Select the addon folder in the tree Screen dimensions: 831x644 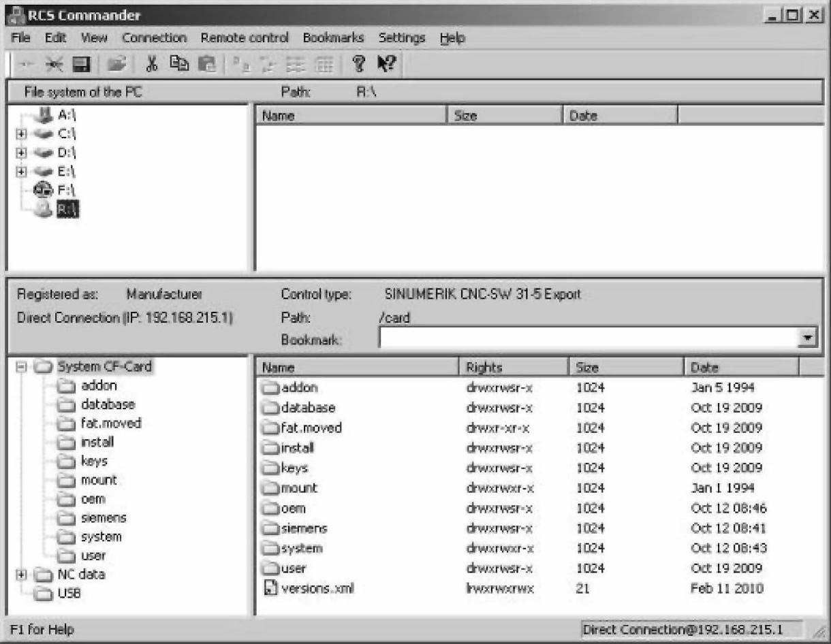[99, 385]
